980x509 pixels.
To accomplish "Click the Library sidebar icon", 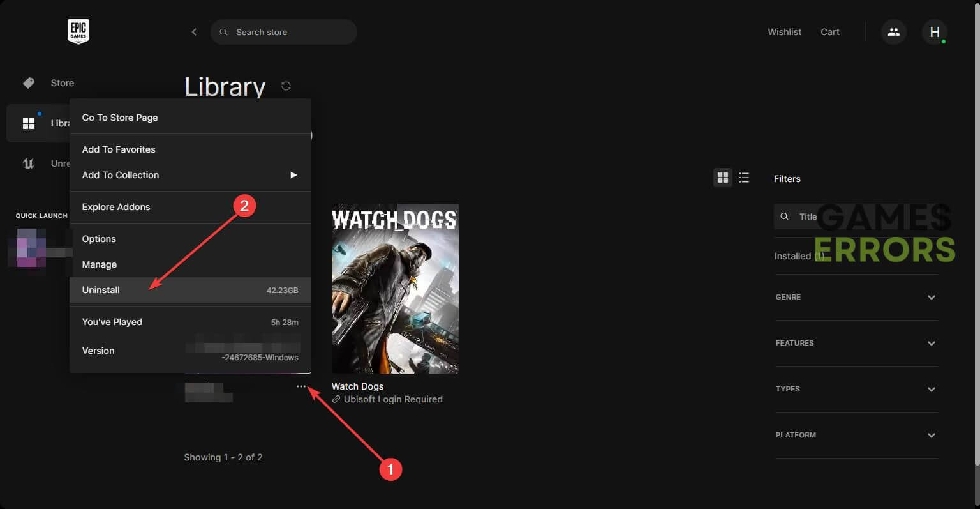I will click(x=29, y=123).
